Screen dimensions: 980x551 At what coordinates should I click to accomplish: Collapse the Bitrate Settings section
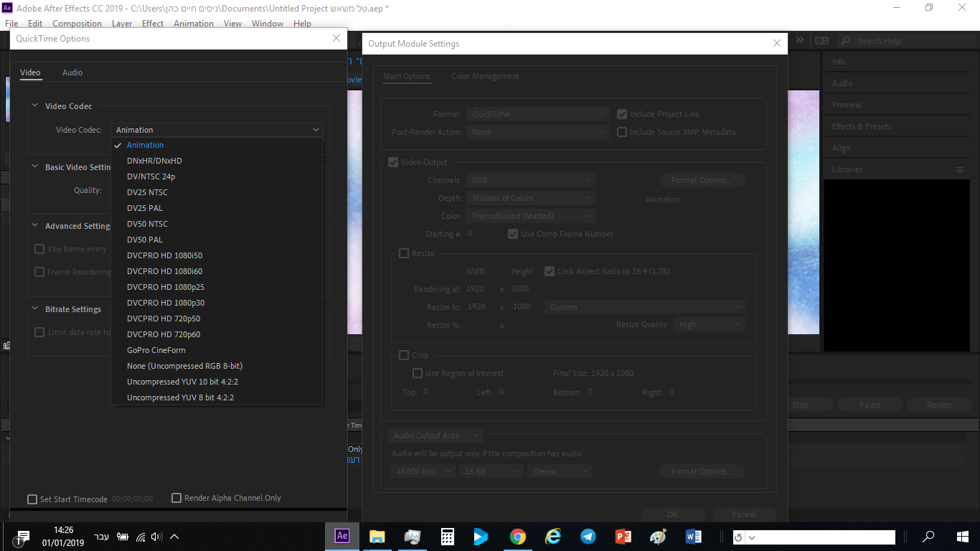point(34,309)
